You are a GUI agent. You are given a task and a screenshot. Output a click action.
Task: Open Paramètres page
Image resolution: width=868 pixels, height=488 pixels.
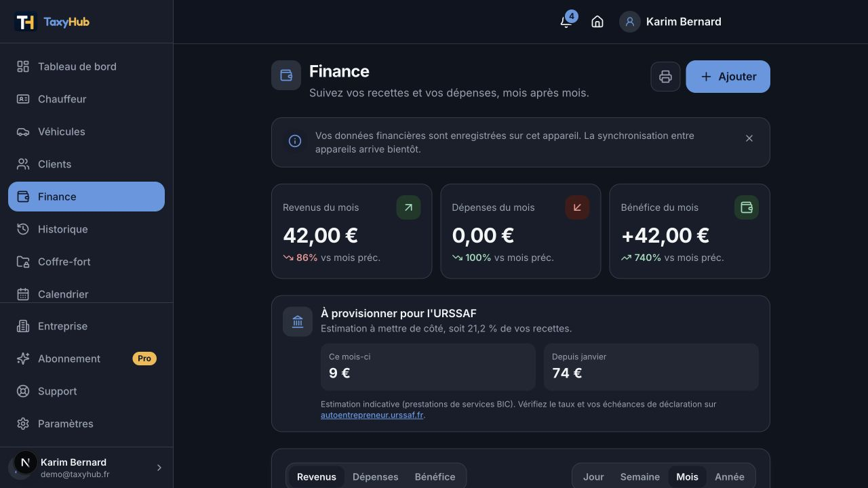(86, 424)
